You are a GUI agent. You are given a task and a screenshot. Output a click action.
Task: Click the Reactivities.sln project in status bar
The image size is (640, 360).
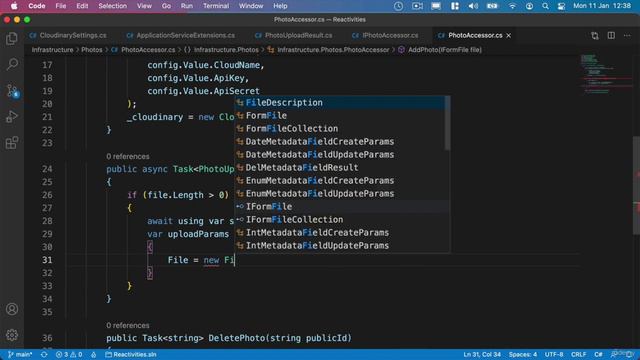[x=131, y=354]
